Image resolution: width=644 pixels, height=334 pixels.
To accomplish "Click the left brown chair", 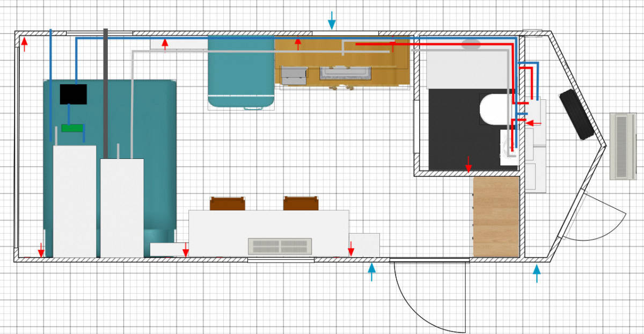I will tap(227, 204).
